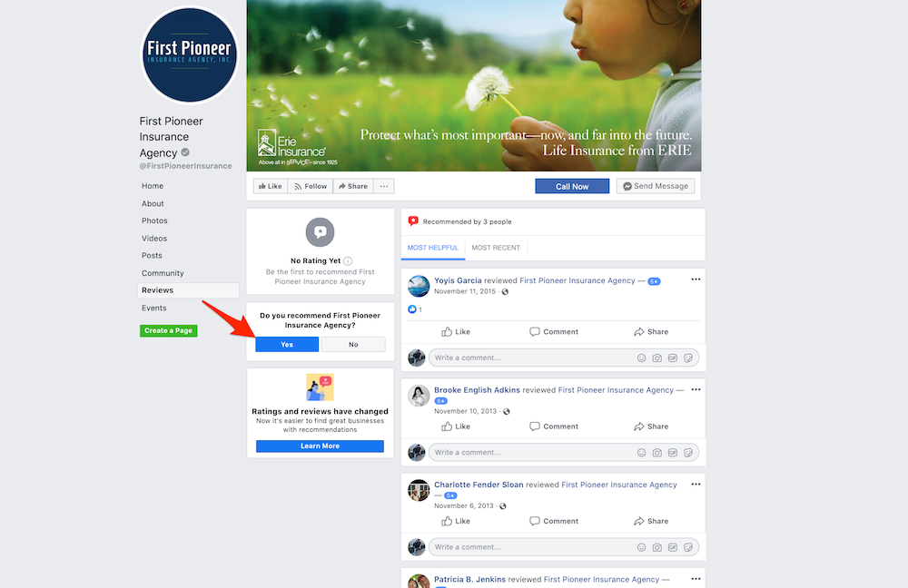Image resolution: width=908 pixels, height=588 pixels.
Task: Open the About section
Action: tap(153, 204)
